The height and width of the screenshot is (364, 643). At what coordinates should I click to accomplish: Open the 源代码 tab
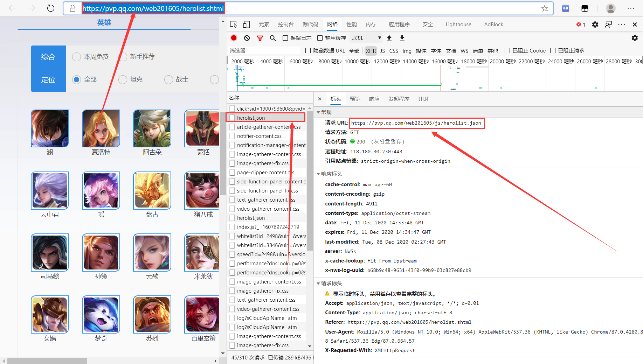(310, 24)
